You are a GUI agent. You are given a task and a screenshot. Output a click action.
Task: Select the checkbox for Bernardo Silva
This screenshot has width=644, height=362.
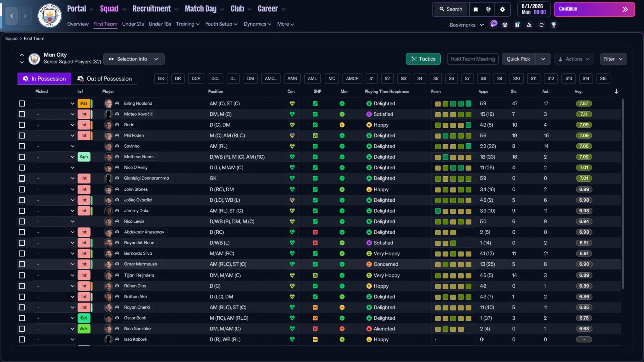(x=22, y=254)
